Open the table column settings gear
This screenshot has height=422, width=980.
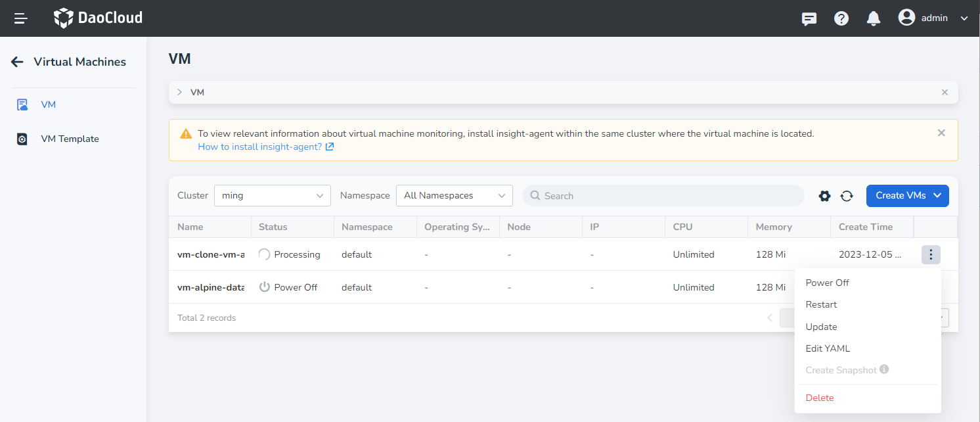(x=824, y=195)
